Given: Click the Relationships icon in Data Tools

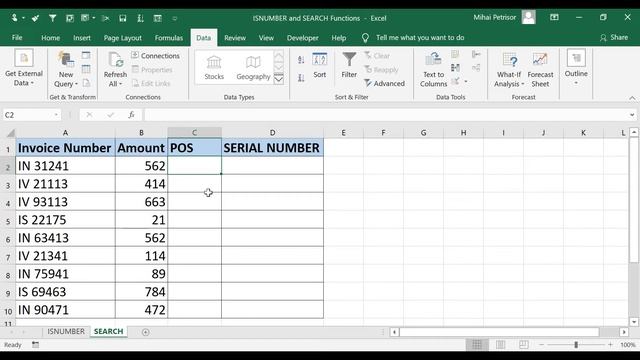Looking at the screenshot, I should 476,68.
